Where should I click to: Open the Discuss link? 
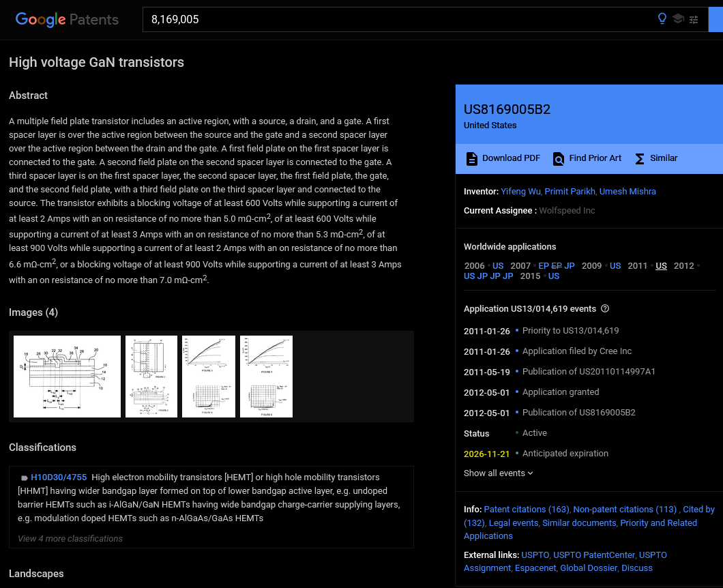(637, 568)
